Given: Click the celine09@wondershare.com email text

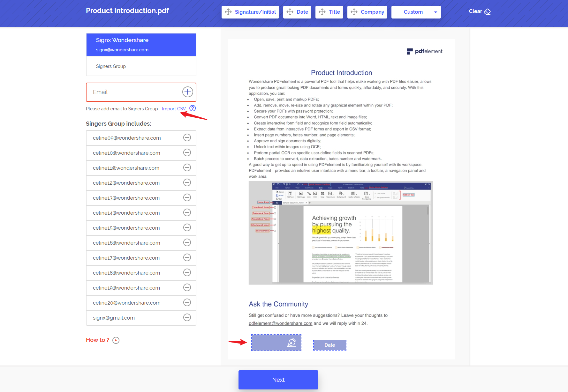Looking at the screenshot, I should click(127, 138).
